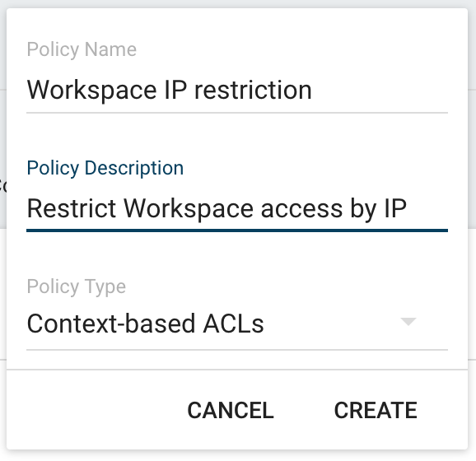Click the dimmed background above the dialog
This screenshot has width=476, height=461.
(238, 3)
